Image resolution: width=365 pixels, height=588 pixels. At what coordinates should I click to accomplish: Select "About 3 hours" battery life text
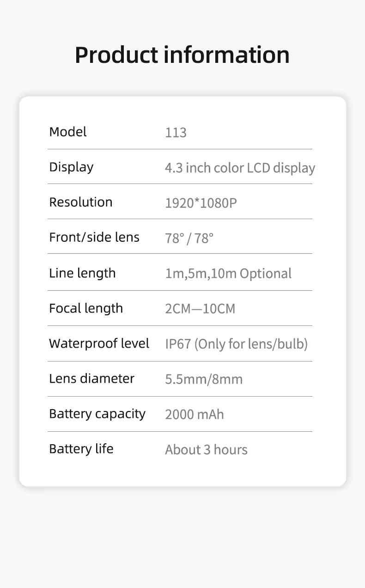coord(207,450)
